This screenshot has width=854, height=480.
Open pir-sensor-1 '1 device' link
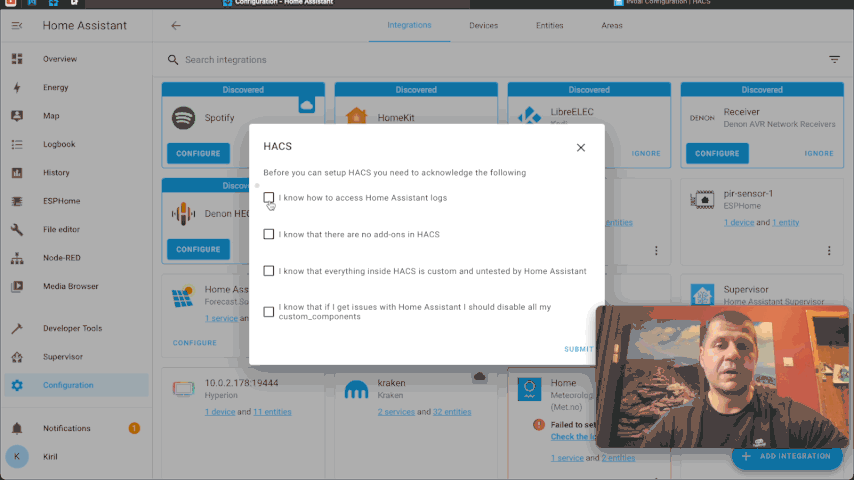(x=739, y=222)
